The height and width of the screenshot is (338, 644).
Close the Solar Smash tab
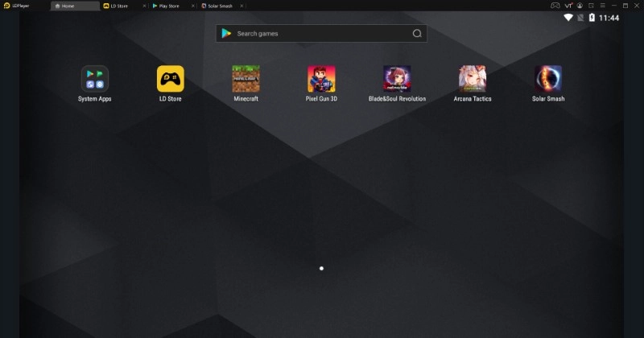[x=242, y=6]
